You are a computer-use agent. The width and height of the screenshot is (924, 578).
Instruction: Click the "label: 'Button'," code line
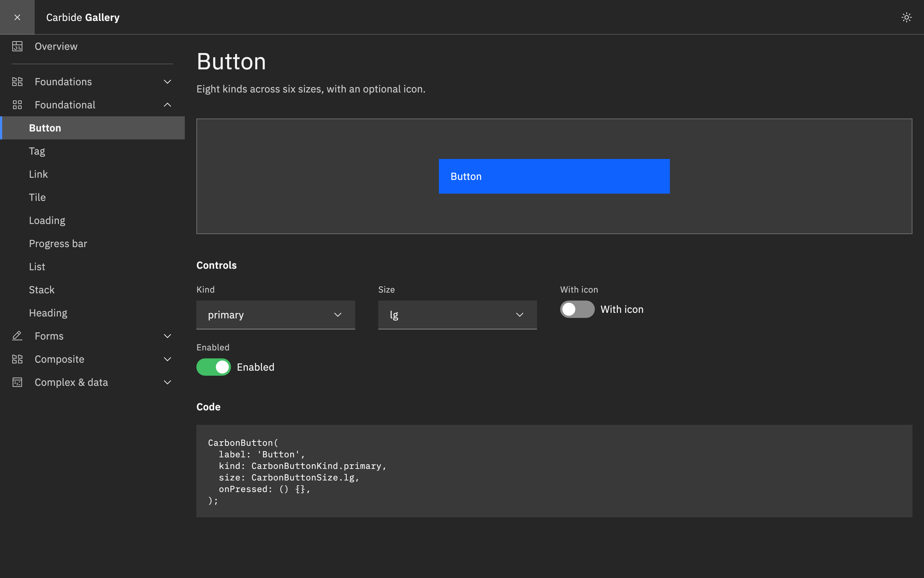tap(262, 454)
